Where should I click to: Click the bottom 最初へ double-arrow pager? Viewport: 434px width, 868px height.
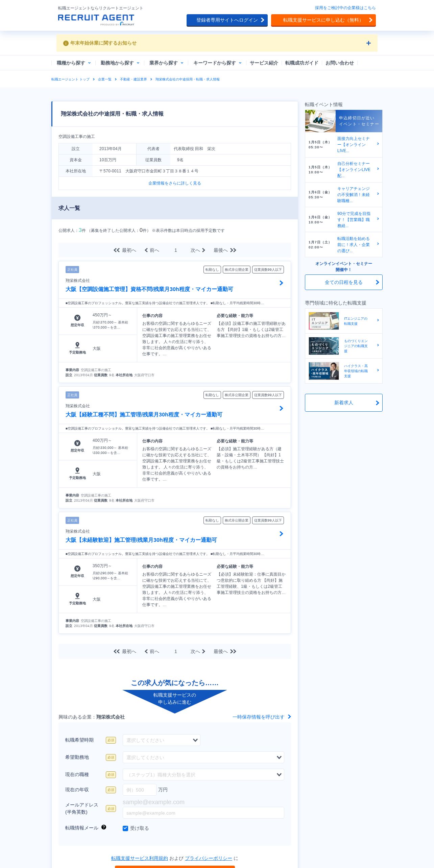pyautogui.click(x=125, y=651)
